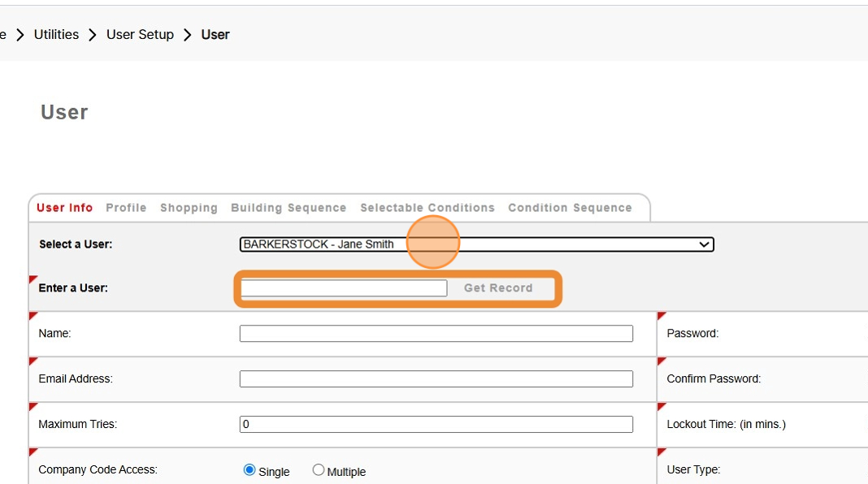Image resolution: width=868 pixels, height=484 pixels.
Task: Open the Building Sequence tab
Action: point(289,208)
